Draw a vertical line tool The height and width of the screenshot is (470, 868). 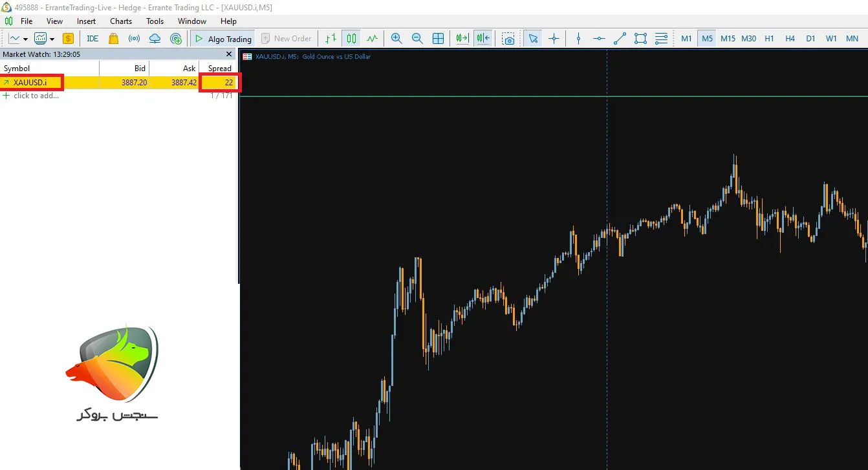578,39
